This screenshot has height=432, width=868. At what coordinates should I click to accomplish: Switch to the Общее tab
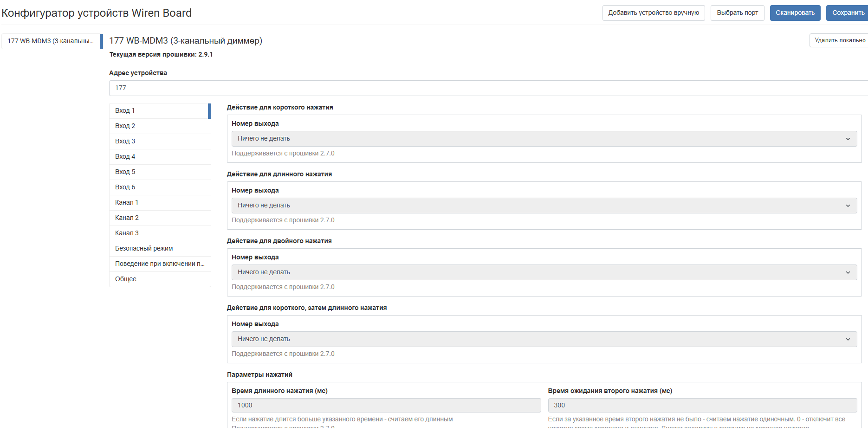click(x=160, y=279)
